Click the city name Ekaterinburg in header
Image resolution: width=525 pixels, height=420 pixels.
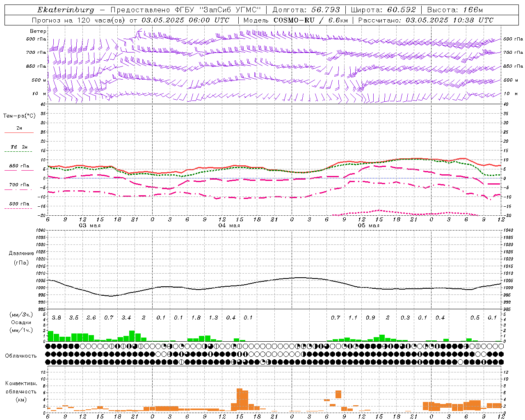[x=66, y=10]
